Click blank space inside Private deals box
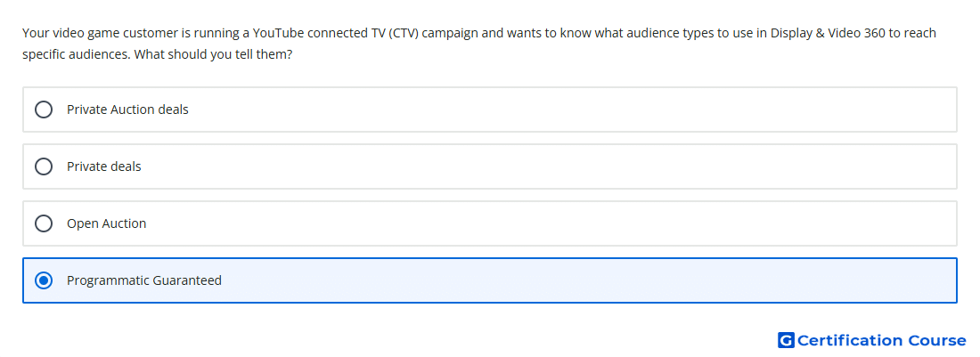The width and height of the screenshot is (980, 357). tap(562, 166)
